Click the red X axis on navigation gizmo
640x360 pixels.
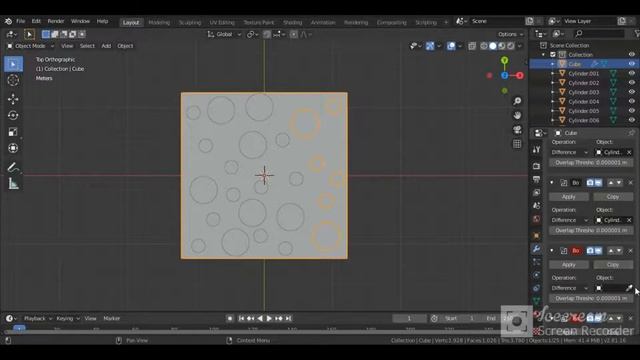coord(520,76)
